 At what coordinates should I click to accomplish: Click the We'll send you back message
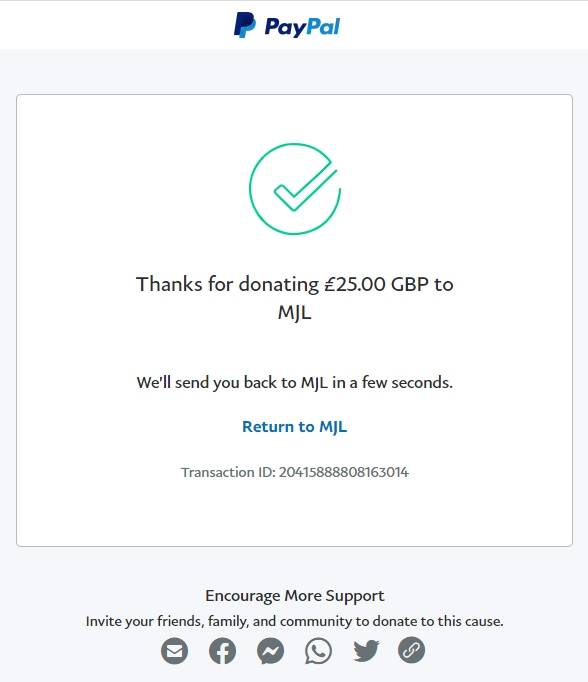(294, 383)
